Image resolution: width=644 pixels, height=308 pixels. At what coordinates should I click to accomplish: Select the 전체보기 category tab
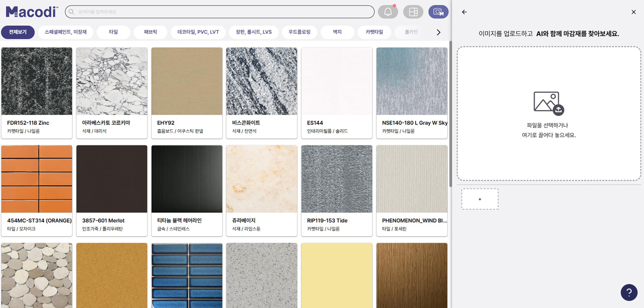tap(18, 32)
